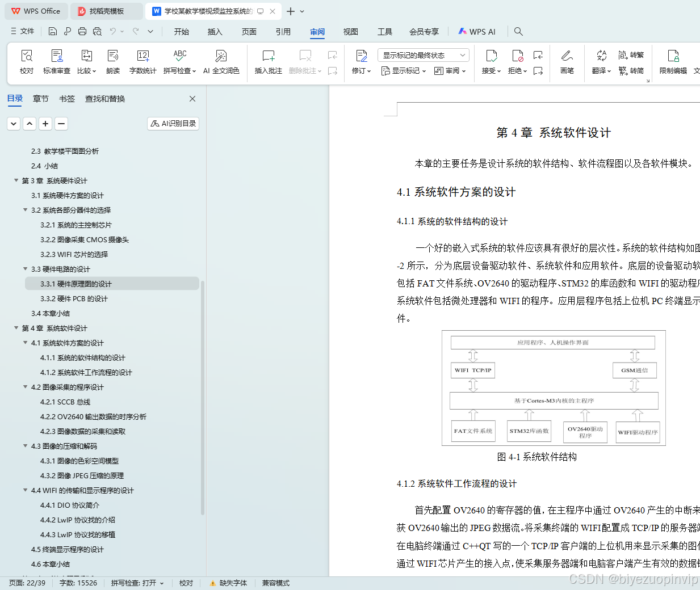Open the 书签 pane tab
The width and height of the screenshot is (700, 590).
(67, 99)
